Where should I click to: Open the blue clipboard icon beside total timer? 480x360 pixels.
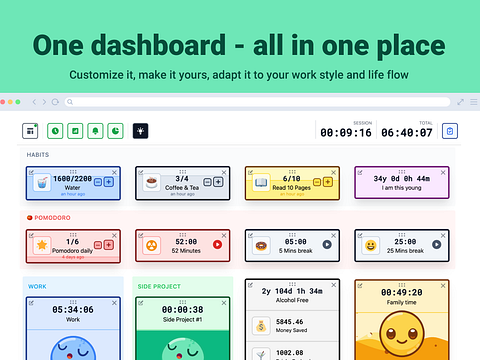click(450, 131)
